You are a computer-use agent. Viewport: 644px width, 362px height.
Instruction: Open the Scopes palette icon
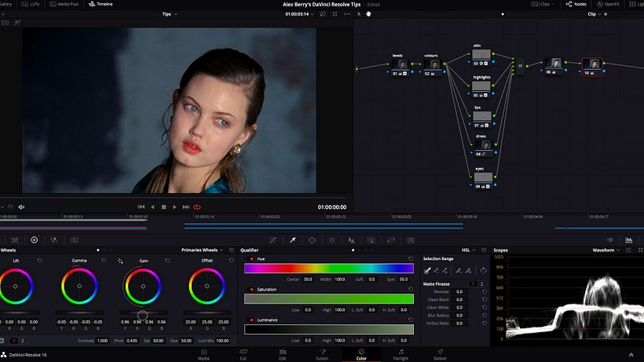629,240
